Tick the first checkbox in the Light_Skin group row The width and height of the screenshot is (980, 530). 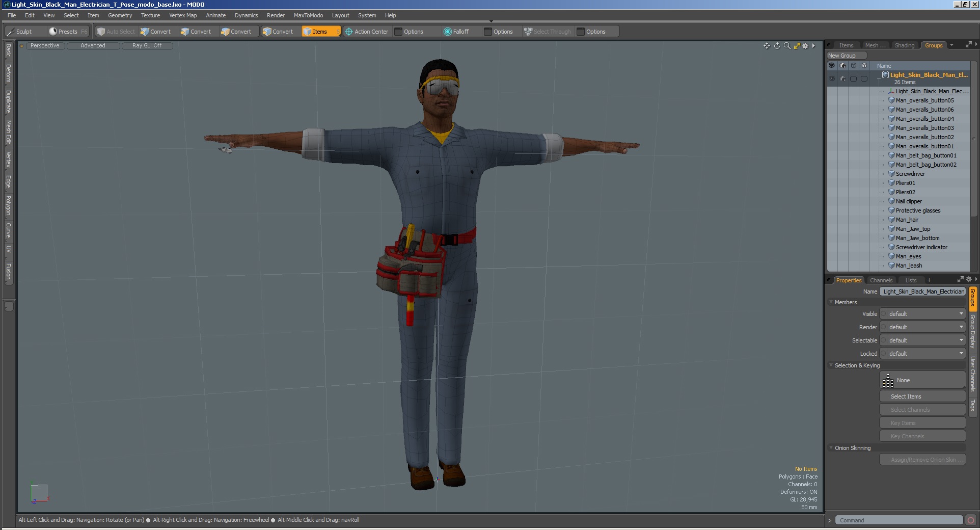(854, 78)
